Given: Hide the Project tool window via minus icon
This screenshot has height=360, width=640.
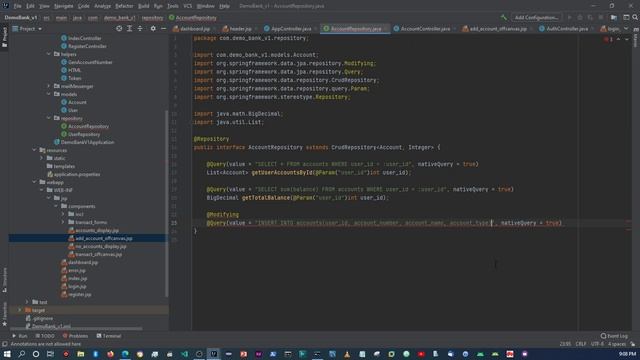Looking at the screenshot, I should coord(163,29).
